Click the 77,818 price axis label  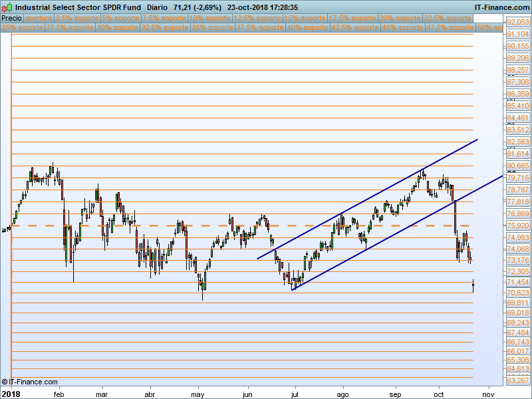(518, 201)
